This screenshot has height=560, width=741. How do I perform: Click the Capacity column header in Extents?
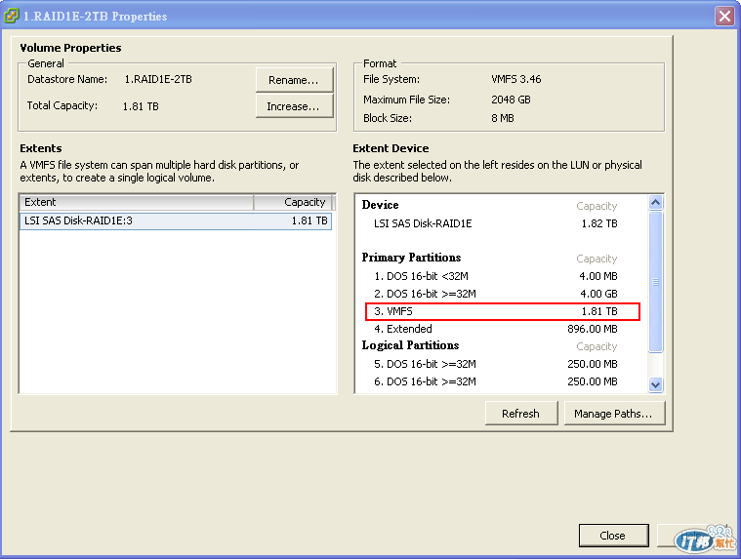tap(294, 202)
